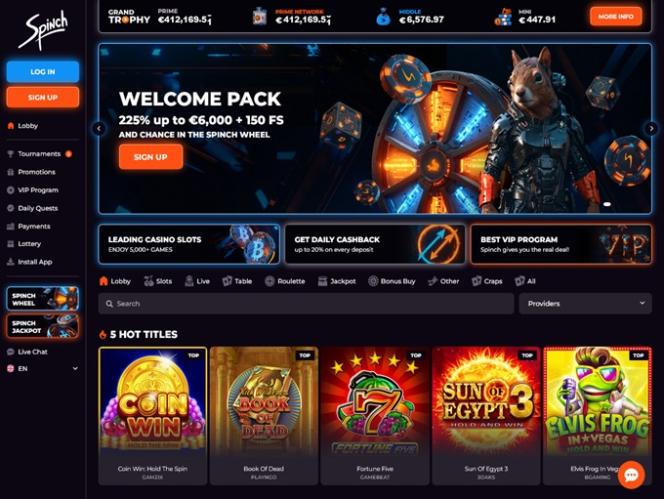664x499 pixels.
Task: Select the Slots category icon
Action: [x=148, y=281]
